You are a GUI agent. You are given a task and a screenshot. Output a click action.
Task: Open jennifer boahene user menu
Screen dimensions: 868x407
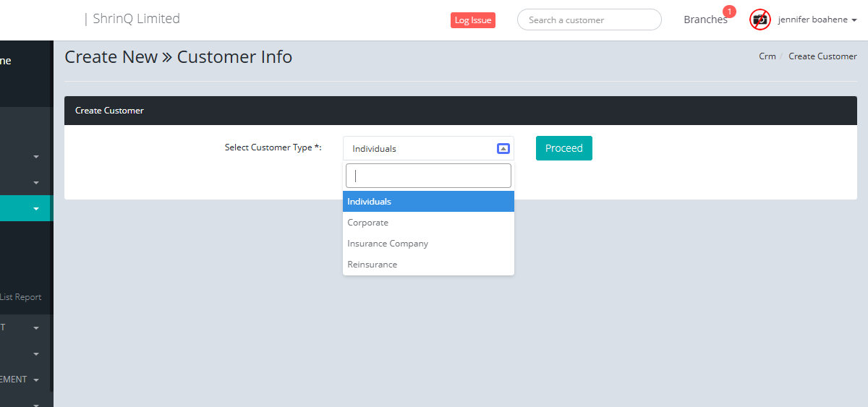[x=817, y=20]
